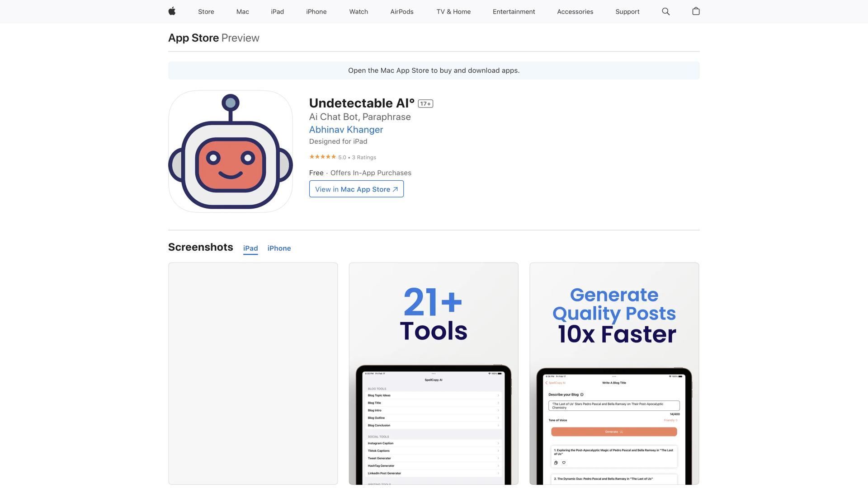
Task: Click the blank first screenshot placeholder
Action: click(253, 373)
